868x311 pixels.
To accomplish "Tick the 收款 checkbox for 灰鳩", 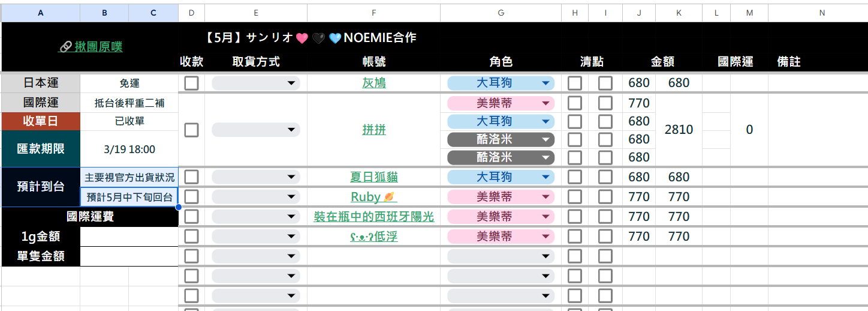I will (x=191, y=83).
